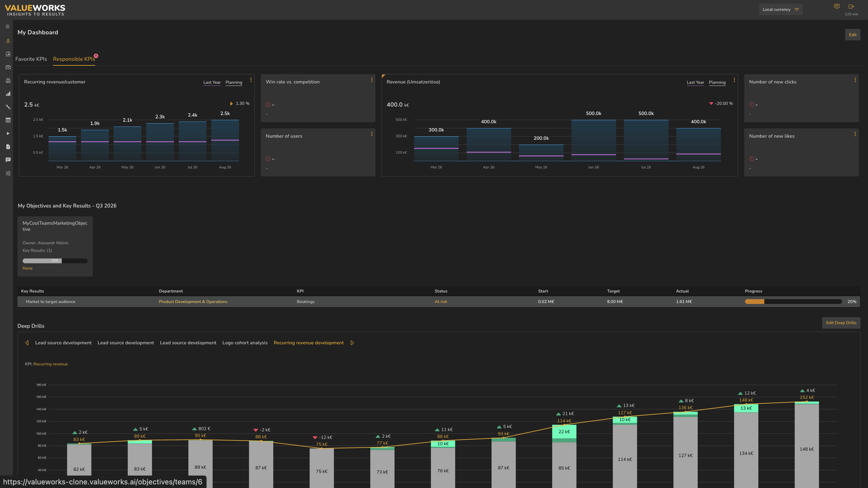Switch to Favorite KPIs tab

[x=31, y=59]
